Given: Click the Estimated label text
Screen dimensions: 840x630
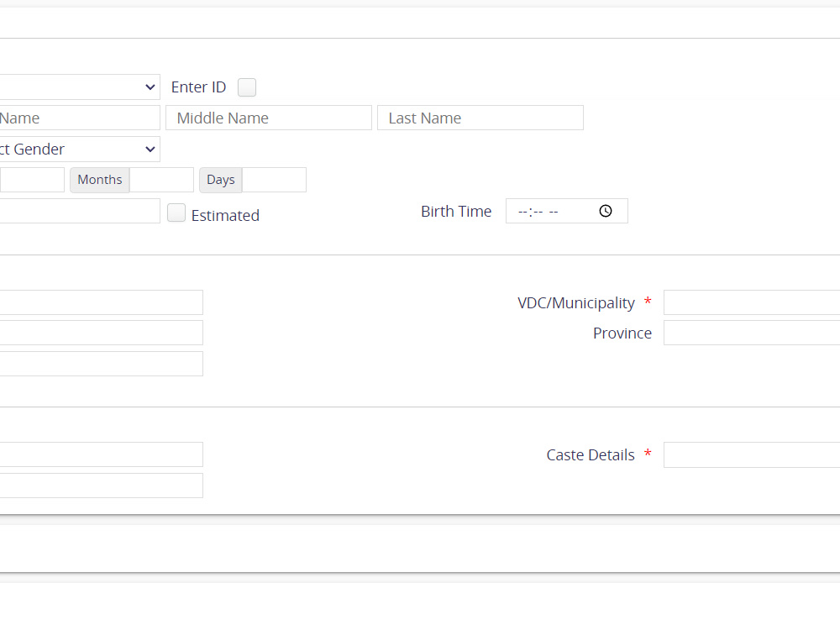Looking at the screenshot, I should point(225,215).
